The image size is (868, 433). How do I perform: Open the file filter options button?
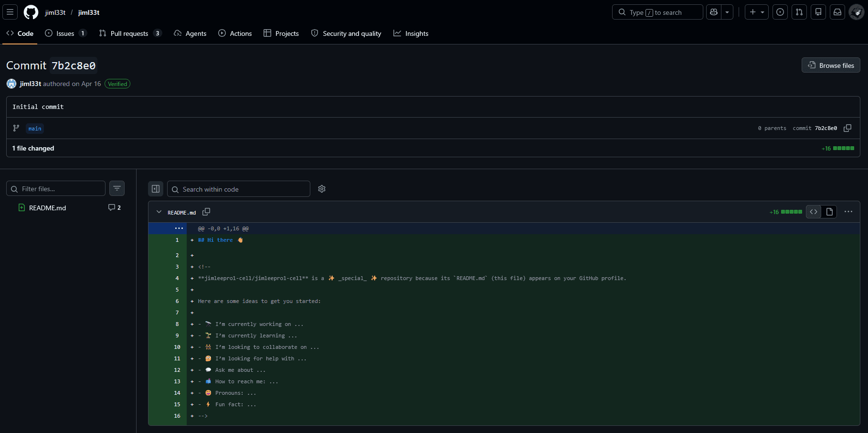click(117, 188)
